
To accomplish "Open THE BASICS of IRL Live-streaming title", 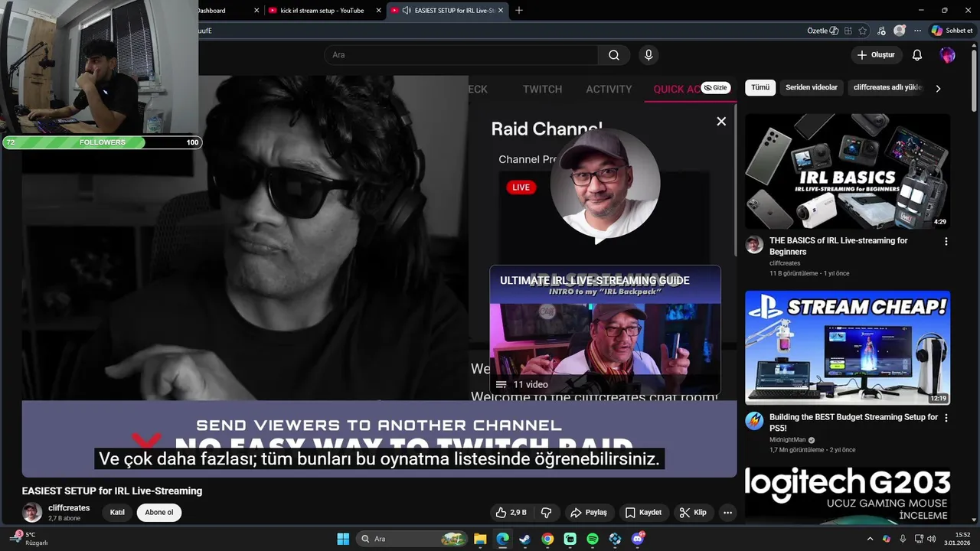I will pos(838,246).
